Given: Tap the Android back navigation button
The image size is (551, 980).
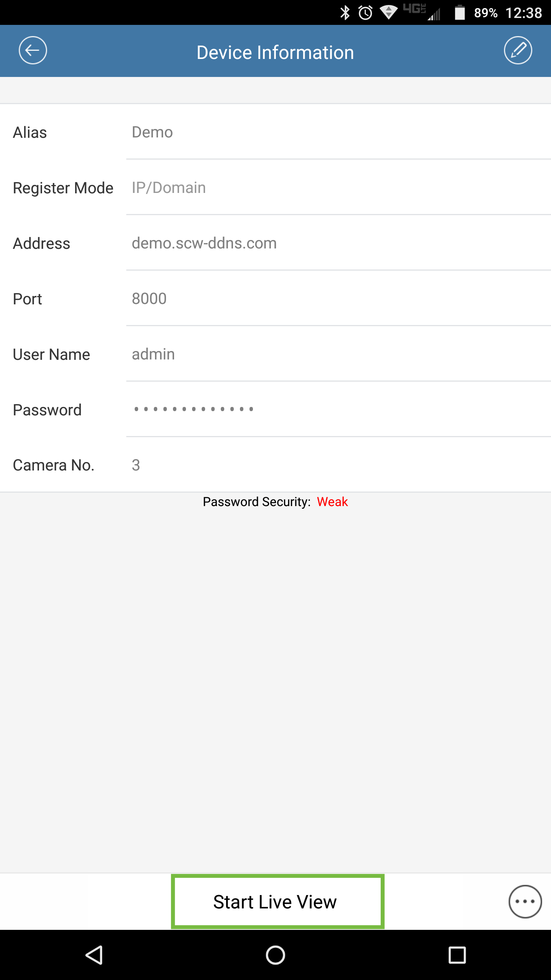Looking at the screenshot, I should 94,955.
